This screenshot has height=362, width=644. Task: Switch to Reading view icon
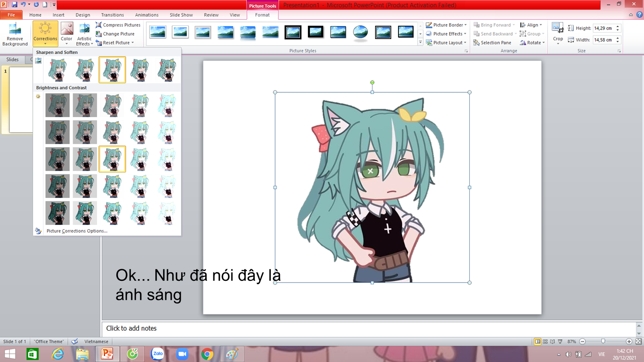click(553, 341)
